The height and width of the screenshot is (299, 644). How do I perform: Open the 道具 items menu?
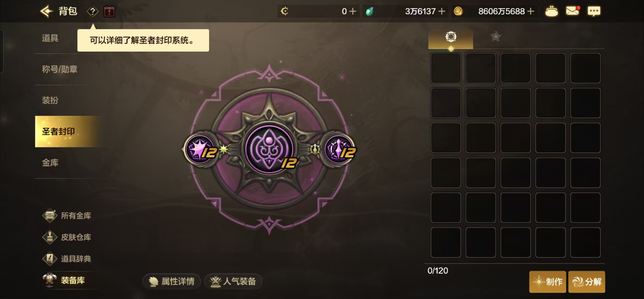click(x=50, y=38)
